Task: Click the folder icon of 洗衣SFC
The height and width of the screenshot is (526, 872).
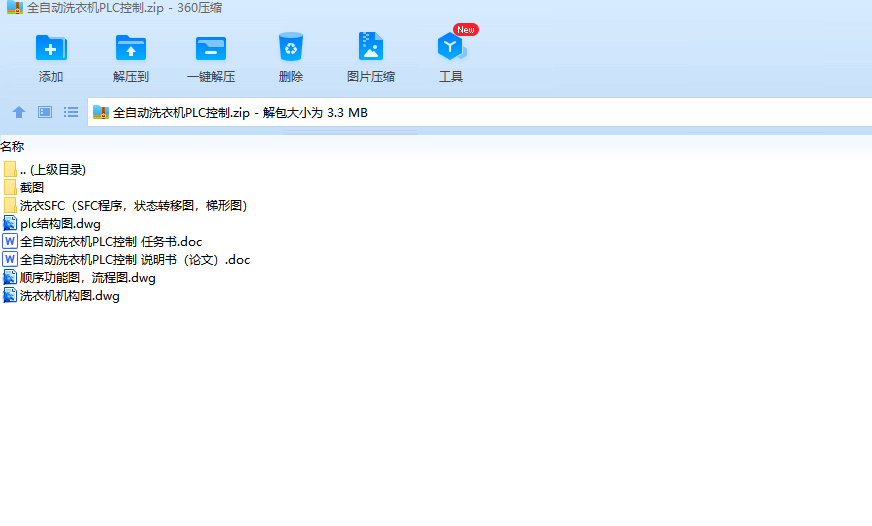Action: 10,205
